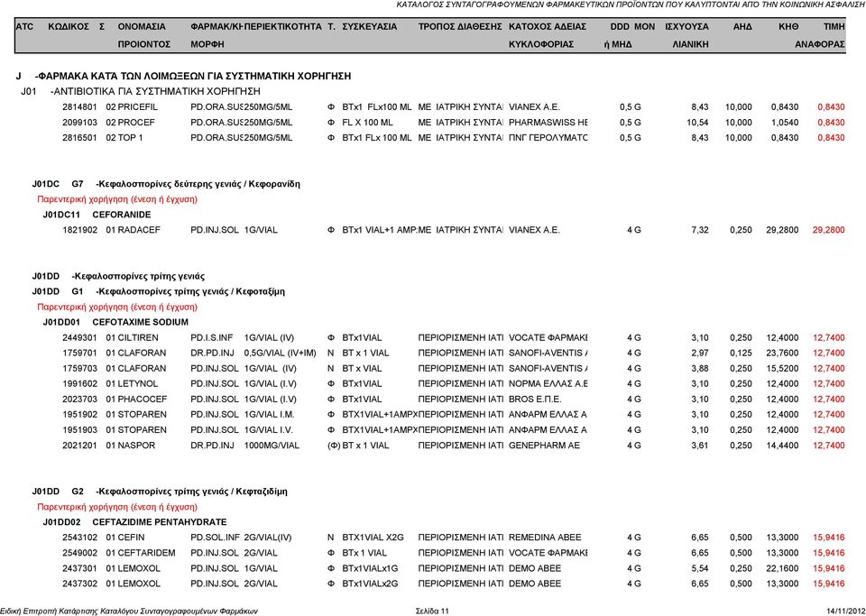
Task: Click the ATC column header
Action: click(x=25, y=26)
